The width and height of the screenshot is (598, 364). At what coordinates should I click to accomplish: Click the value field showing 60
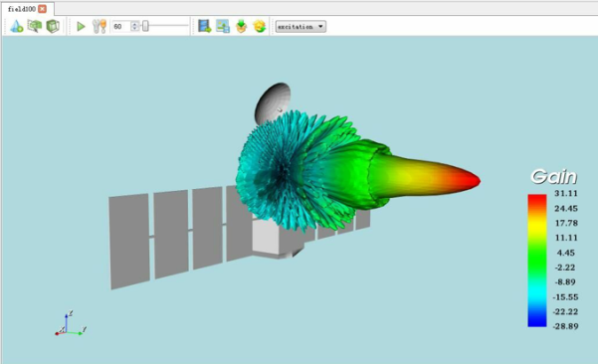click(x=121, y=27)
